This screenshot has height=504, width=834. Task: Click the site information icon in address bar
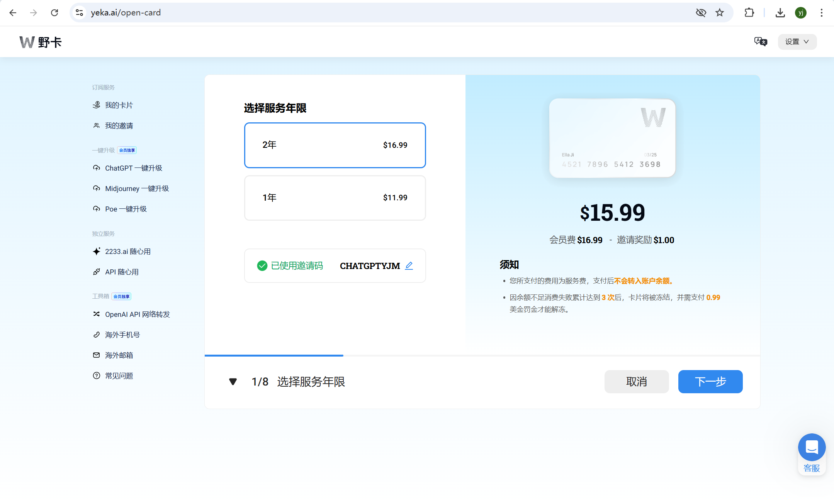click(x=80, y=13)
